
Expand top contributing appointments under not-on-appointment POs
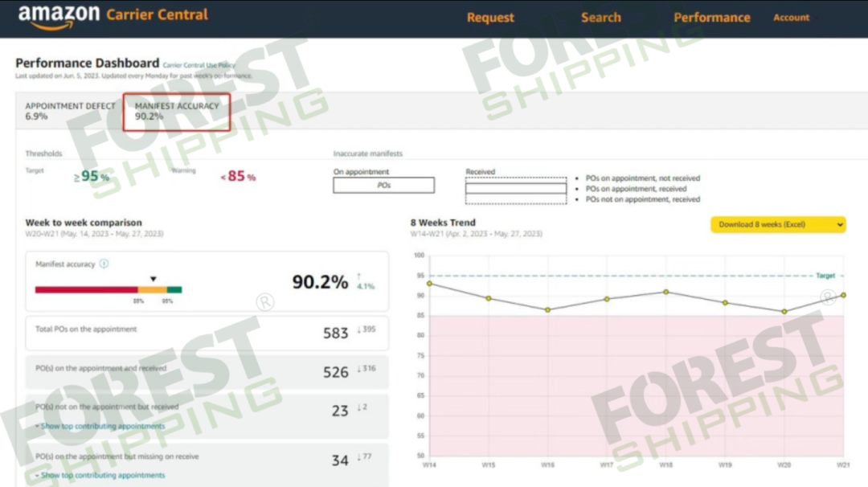click(x=102, y=426)
